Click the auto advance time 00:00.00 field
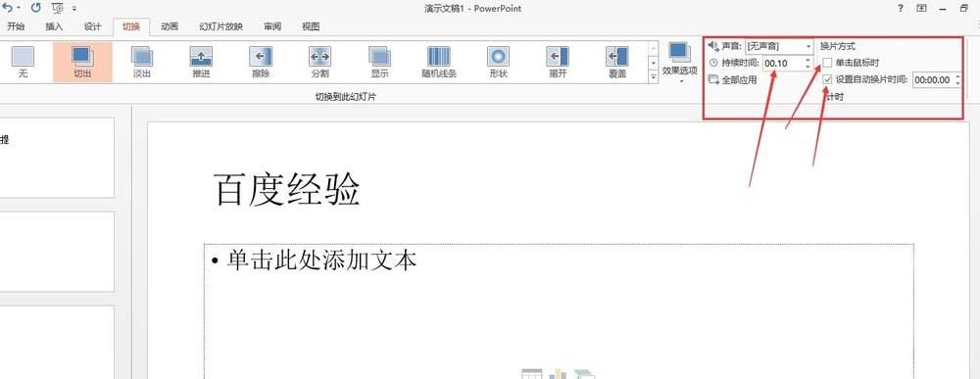Image resolution: width=980 pixels, height=379 pixels. 932,80
